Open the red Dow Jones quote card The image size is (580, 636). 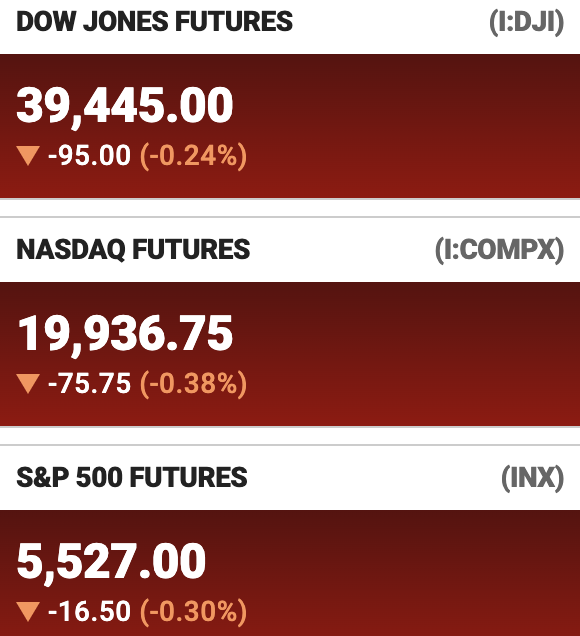290,126
